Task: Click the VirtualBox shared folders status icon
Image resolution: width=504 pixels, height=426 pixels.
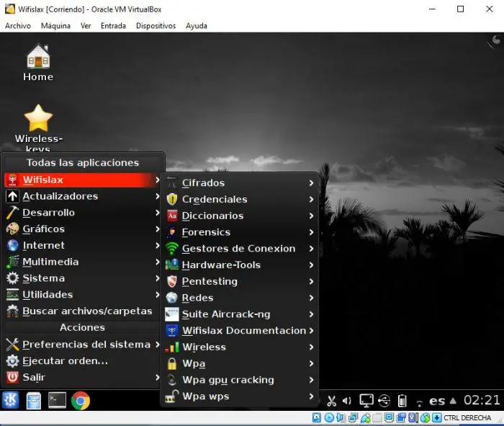Action: pos(377,417)
